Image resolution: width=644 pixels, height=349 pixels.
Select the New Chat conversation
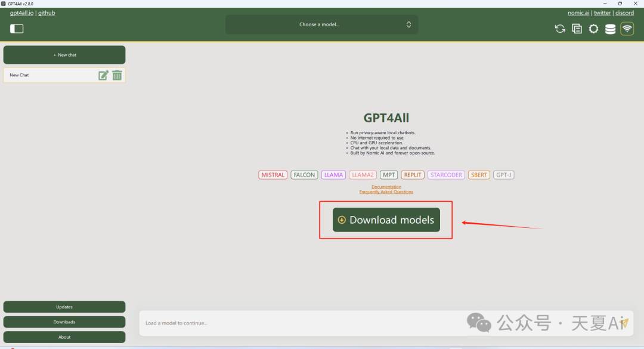click(64, 75)
